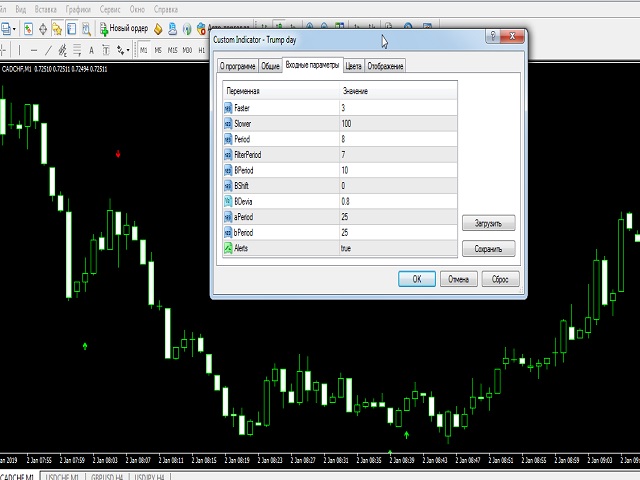
Task: Open the Market Watch window icon
Action: [x=28, y=29]
